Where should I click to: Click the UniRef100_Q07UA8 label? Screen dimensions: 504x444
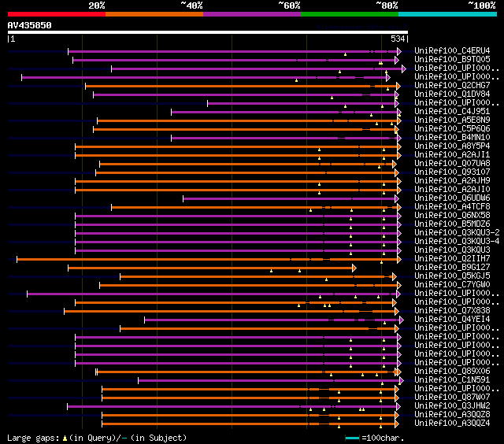(x=452, y=164)
